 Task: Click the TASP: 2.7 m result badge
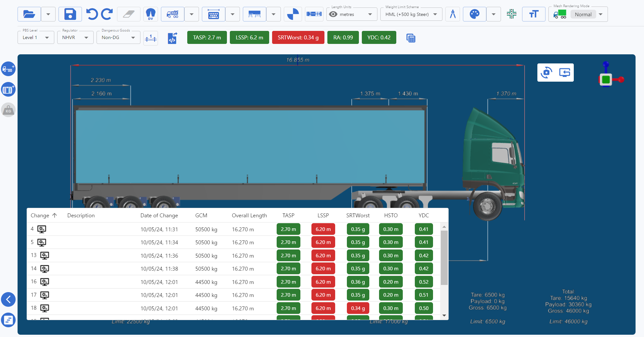pyautogui.click(x=207, y=37)
